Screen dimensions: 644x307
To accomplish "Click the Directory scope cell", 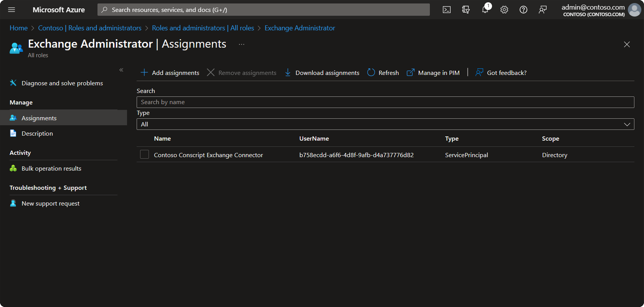I will [x=555, y=155].
